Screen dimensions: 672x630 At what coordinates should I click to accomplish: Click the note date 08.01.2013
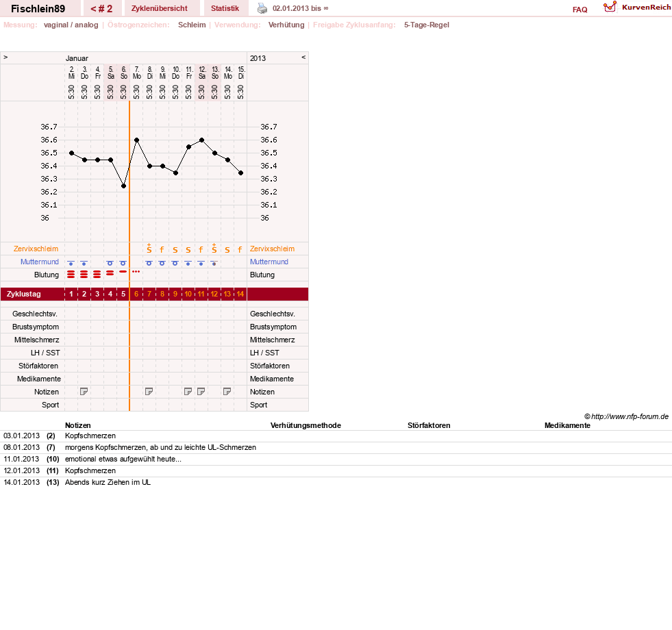[x=21, y=447]
